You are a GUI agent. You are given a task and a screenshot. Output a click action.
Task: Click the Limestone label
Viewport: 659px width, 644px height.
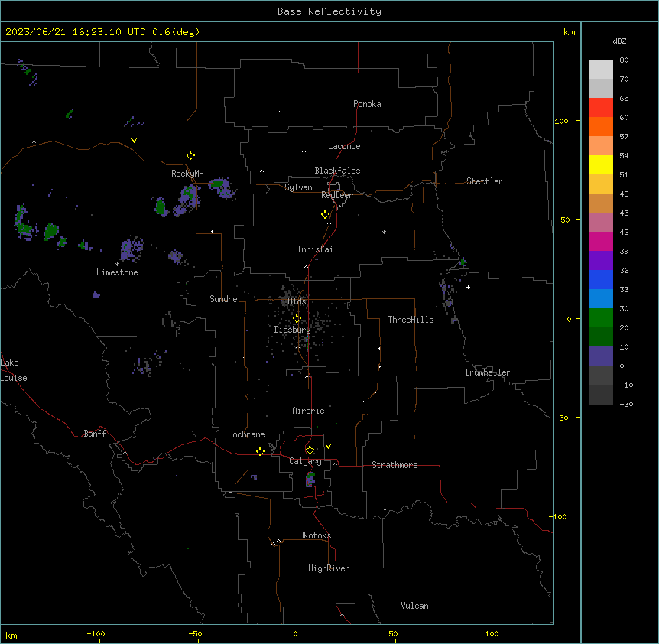tap(117, 272)
